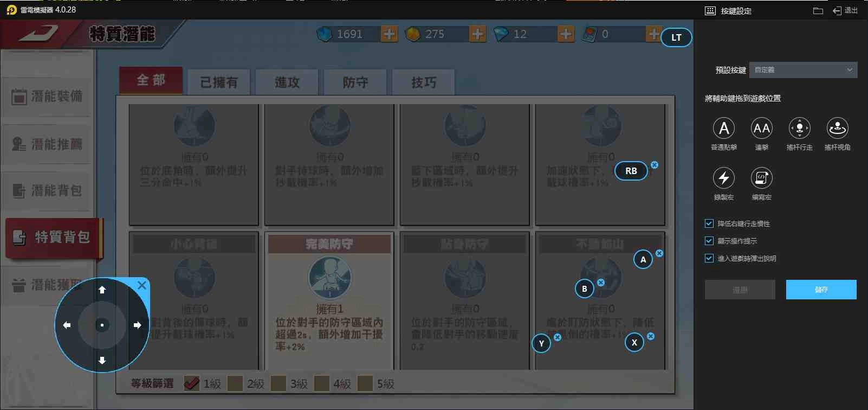Uncheck 降低右鍵行走慣性 option

709,223
